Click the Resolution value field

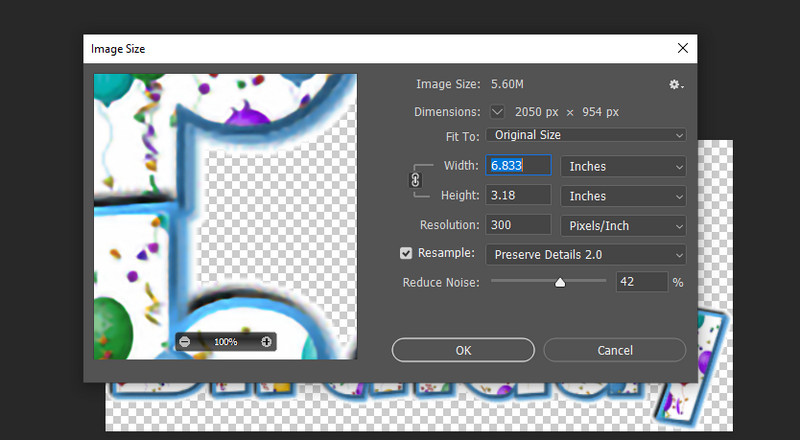point(518,226)
